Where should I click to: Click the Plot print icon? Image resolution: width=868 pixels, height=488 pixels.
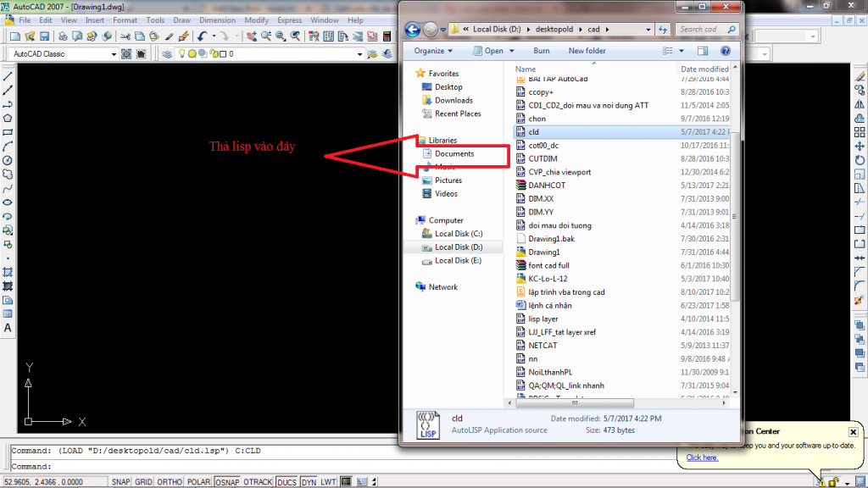pos(63,36)
